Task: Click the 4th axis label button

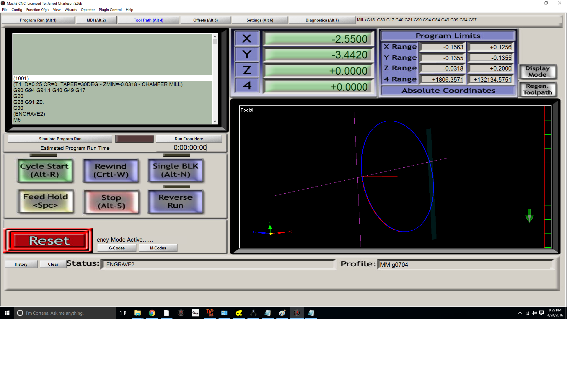Action: tap(247, 86)
